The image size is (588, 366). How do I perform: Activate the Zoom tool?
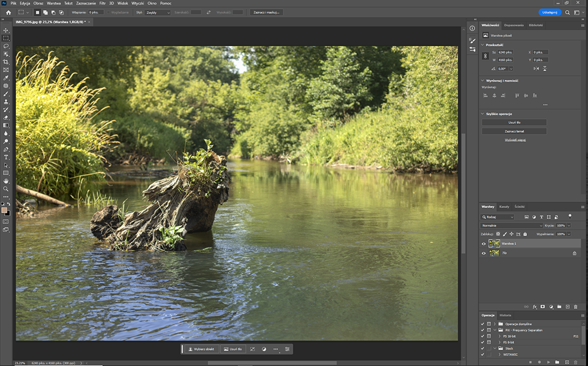(x=6, y=189)
